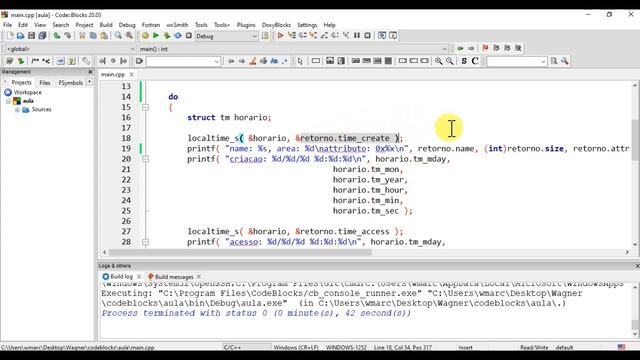
Task: Open the Build menu
Action: click(106, 25)
